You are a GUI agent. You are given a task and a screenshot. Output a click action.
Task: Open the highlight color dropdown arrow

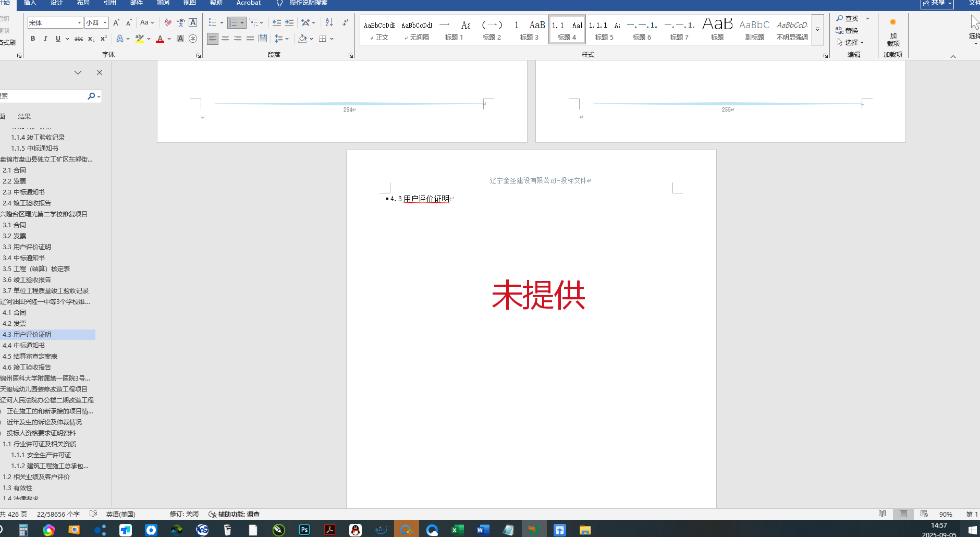coord(149,39)
